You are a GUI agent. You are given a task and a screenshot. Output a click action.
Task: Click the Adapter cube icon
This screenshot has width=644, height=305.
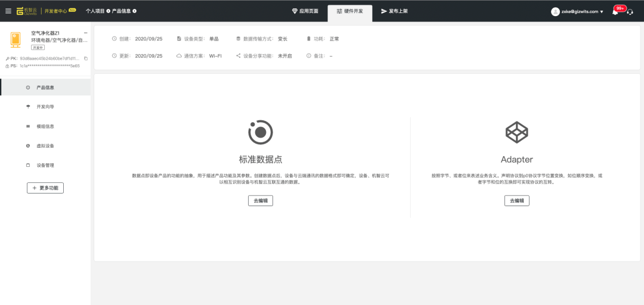click(516, 132)
